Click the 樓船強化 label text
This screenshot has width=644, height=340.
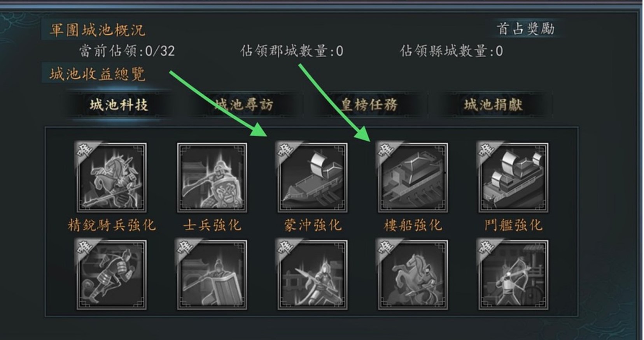point(413,225)
